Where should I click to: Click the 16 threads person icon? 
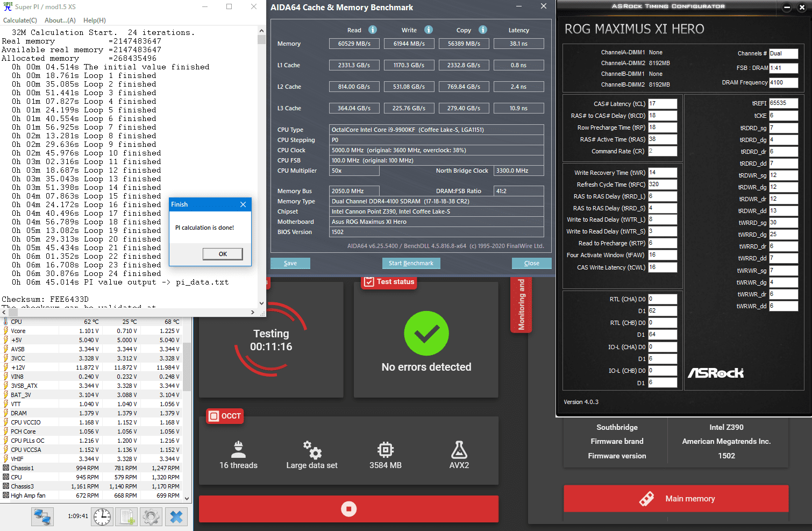pos(238,449)
